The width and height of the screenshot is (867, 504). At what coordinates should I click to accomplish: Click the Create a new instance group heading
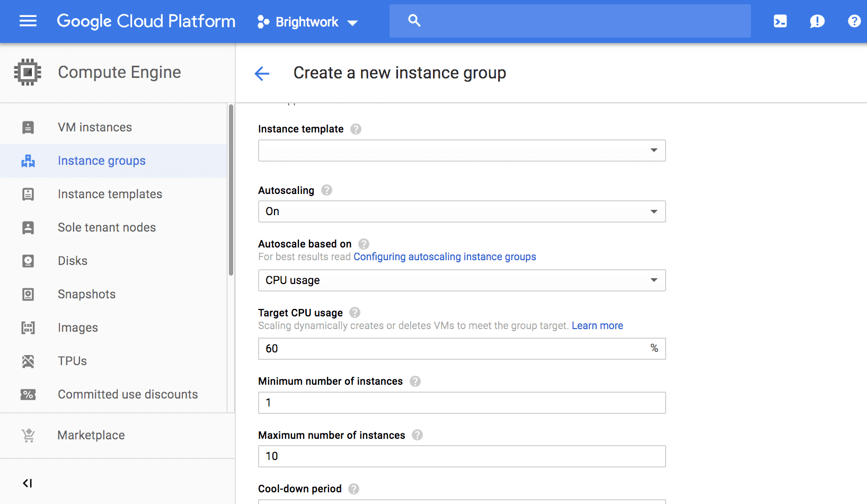coord(400,73)
